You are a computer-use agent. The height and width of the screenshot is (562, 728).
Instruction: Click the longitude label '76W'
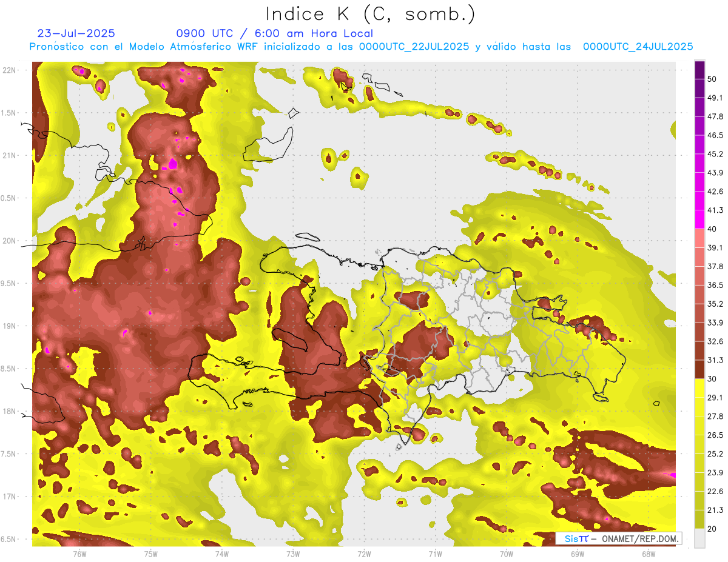(79, 554)
